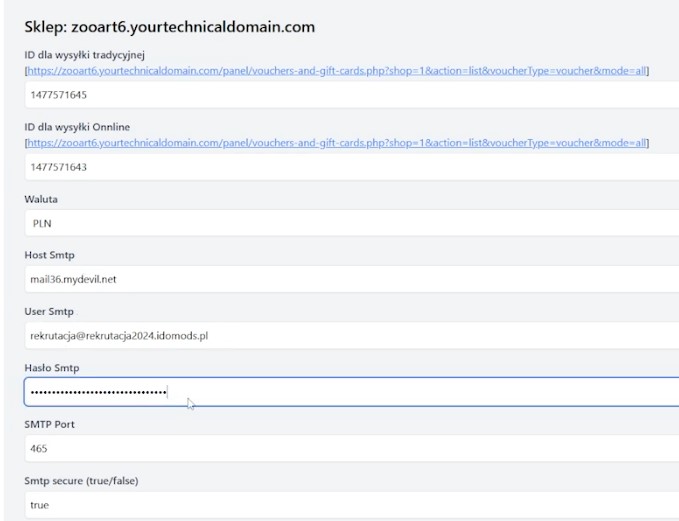Click the 'Smtp secure (true/false)' label
679x521 pixels.
tap(81, 481)
